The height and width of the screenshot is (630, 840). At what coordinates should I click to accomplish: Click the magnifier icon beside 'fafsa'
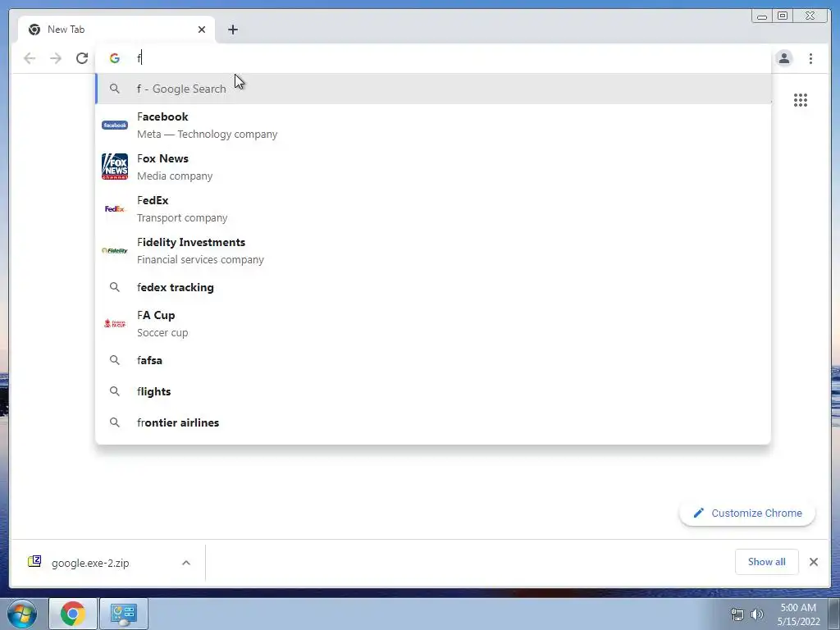pyautogui.click(x=115, y=361)
